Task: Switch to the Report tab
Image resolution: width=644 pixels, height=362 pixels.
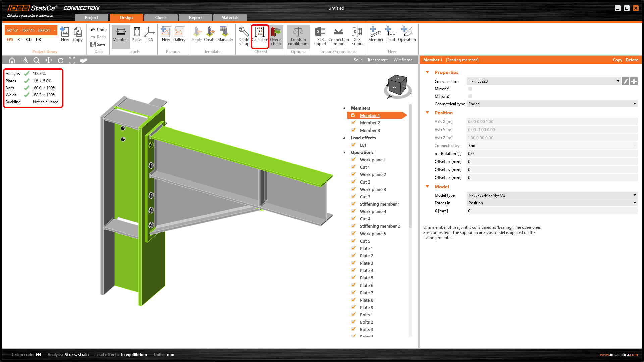Action: click(x=195, y=17)
